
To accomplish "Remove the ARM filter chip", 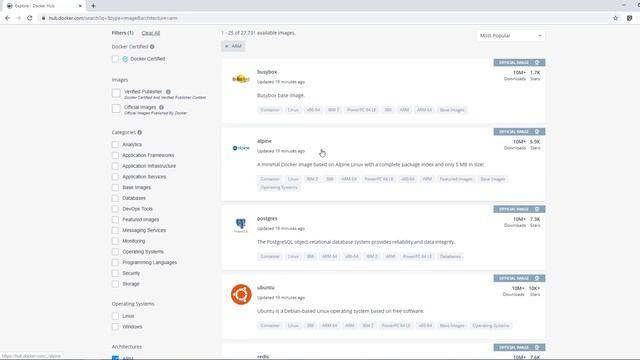I will 227,46.
